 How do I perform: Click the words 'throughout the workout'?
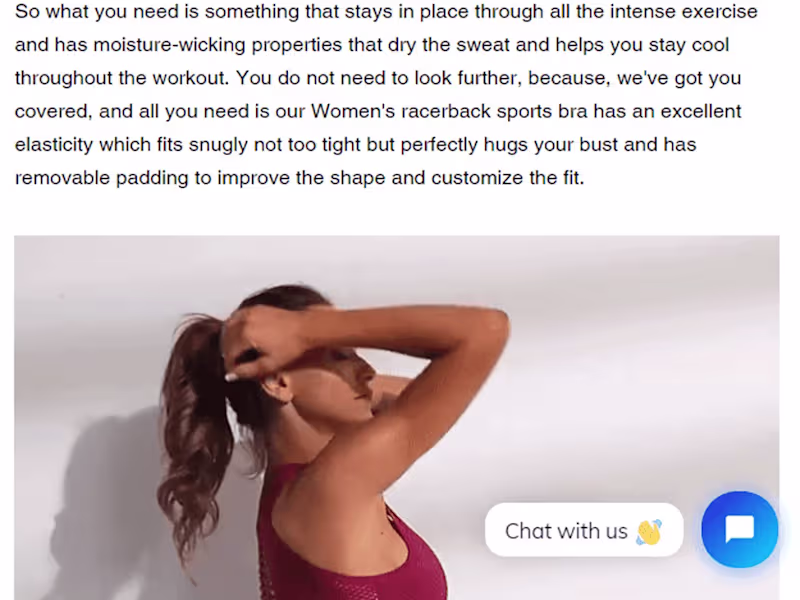click(x=121, y=78)
